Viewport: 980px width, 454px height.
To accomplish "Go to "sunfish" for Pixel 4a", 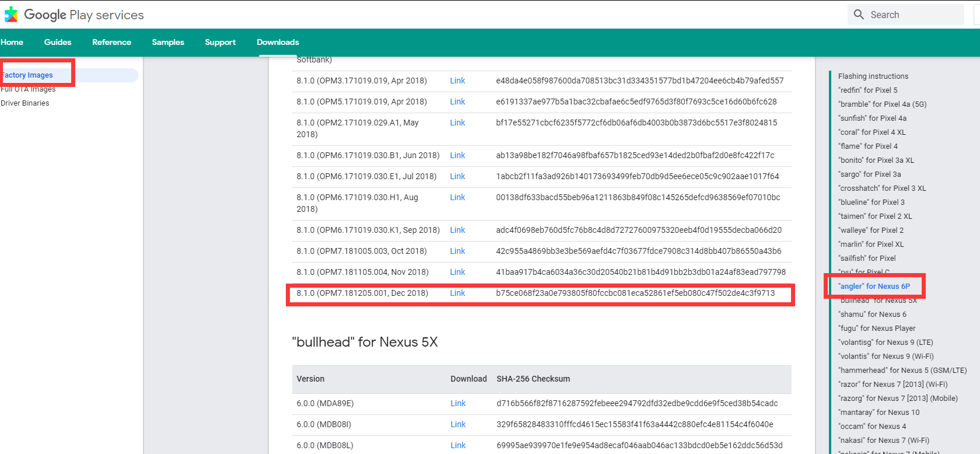I will point(873,118).
